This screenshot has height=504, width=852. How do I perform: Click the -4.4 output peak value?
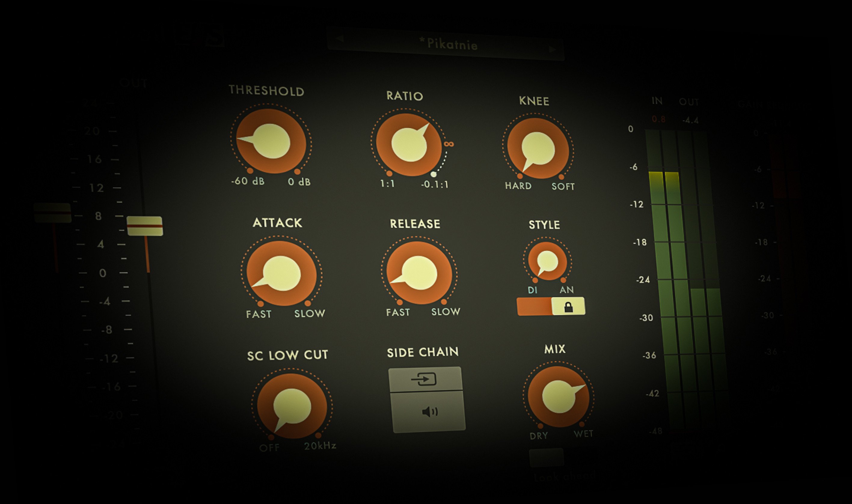(690, 120)
